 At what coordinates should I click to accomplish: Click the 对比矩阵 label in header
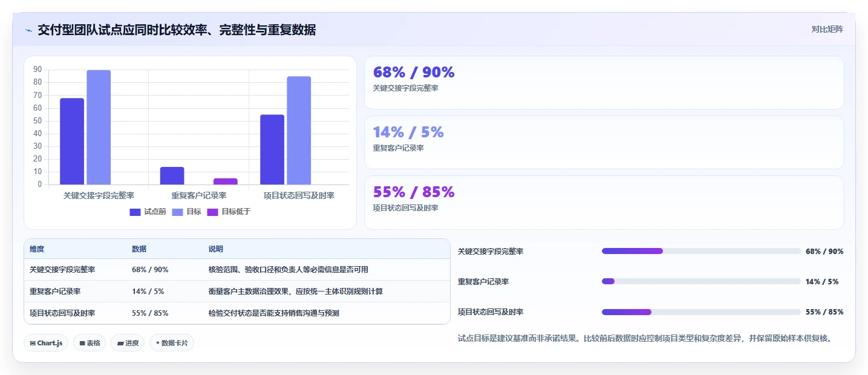pos(827,29)
